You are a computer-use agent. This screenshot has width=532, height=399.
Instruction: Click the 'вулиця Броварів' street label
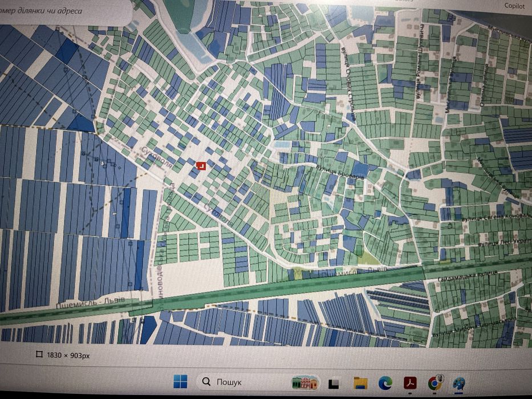click(x=340, y=172)
